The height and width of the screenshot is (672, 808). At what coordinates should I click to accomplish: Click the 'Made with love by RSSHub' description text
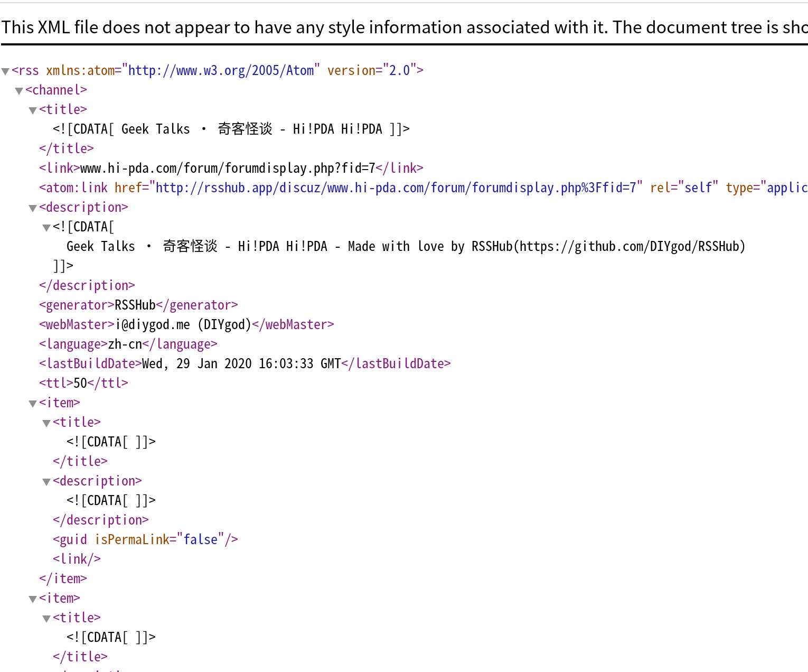click(406, 246)
